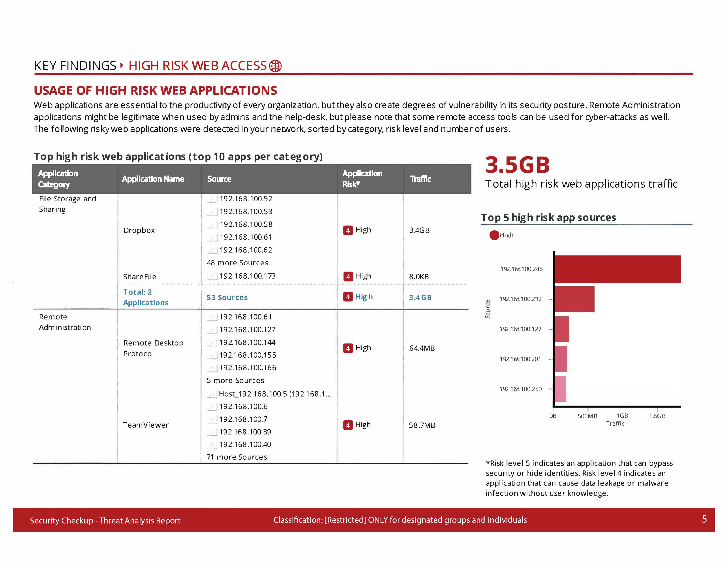Expand the 48 more Sources entry under Dropbox
The height and width of the screenshot is (563, 728).
[x=238, y=263]
